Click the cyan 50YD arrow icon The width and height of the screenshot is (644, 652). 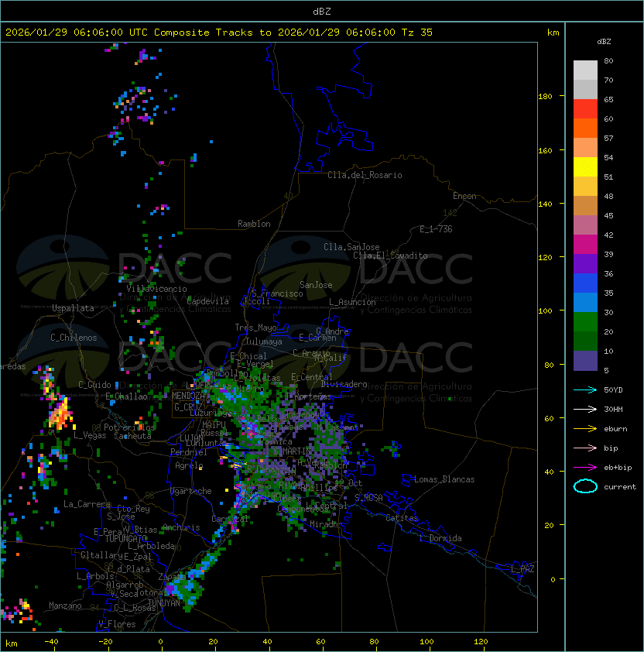pyautogui.click(x=585, y=389)
